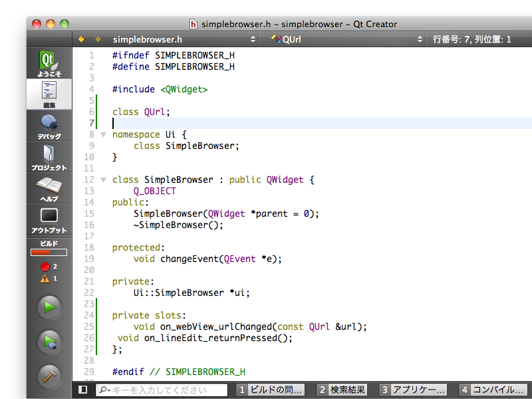The width and height of the screenshot is (532, 399).
Task: Build project with the hammer icon
Action: [49, 376]
